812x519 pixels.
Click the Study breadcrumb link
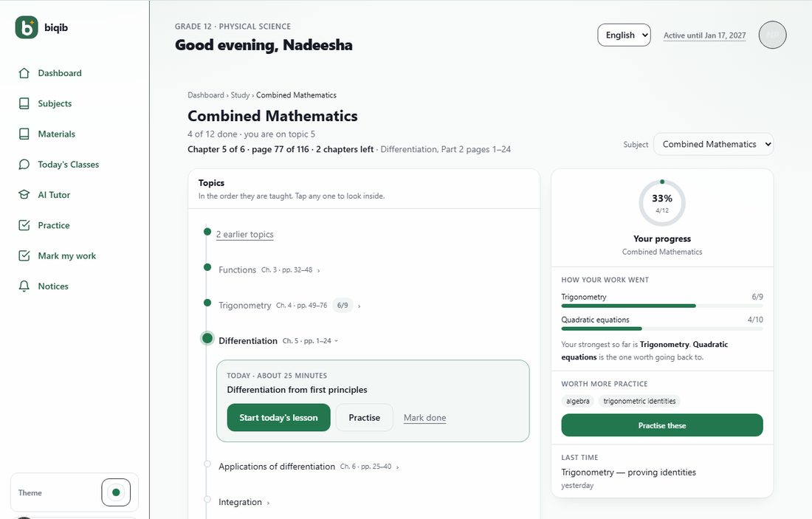tap(240, 95)
